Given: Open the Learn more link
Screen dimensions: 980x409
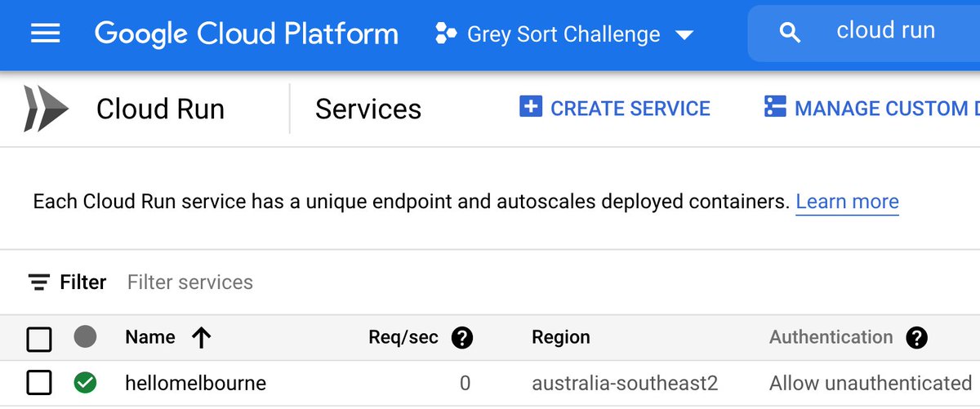Looking at the screenshot, I should (x=847, y=202).
